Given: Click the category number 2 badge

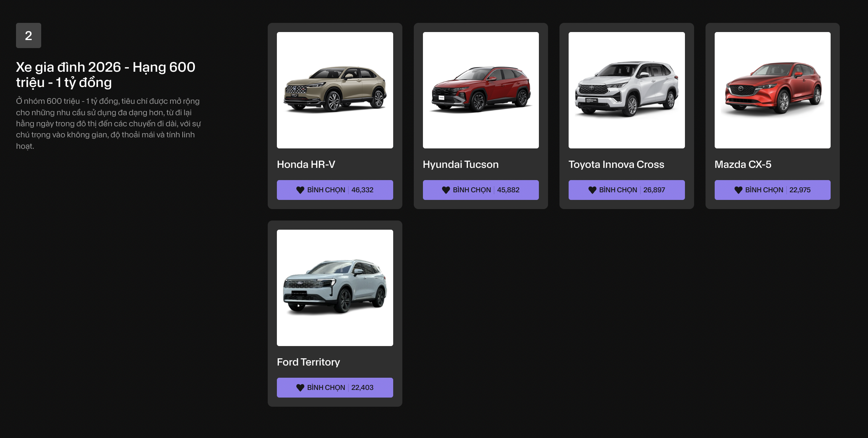Looking at the screenshot, I should [29, 35].
